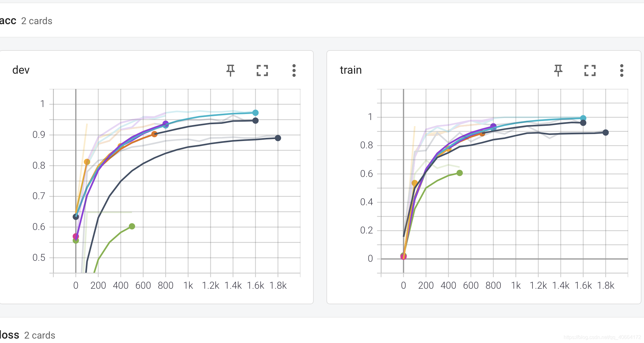
Task: Open dev card more options menu
Action: [x=294, y=71]
